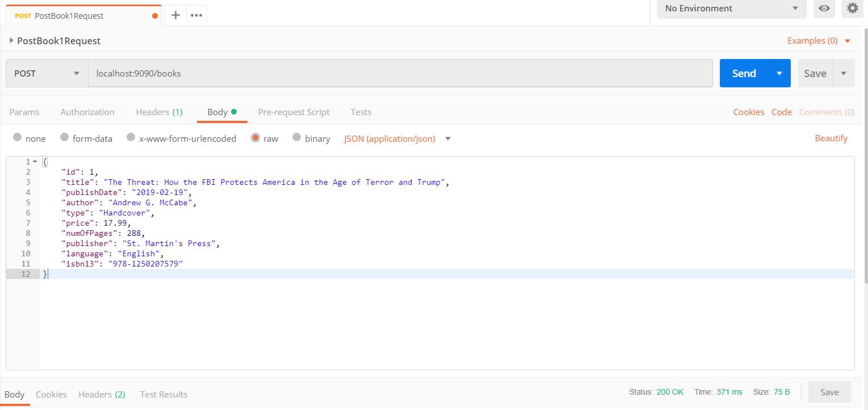Select the none body type radio
Viewport: 868px width, 410px height.
(18, 138)
